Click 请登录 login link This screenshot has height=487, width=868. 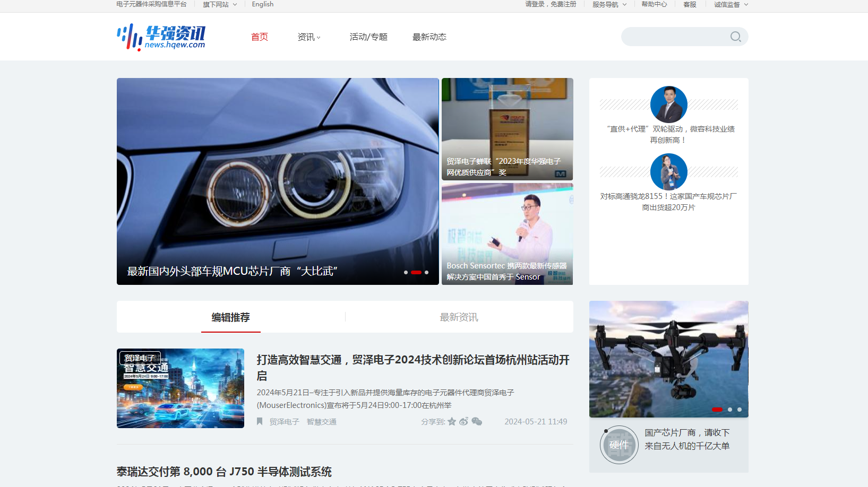[535, 4]
